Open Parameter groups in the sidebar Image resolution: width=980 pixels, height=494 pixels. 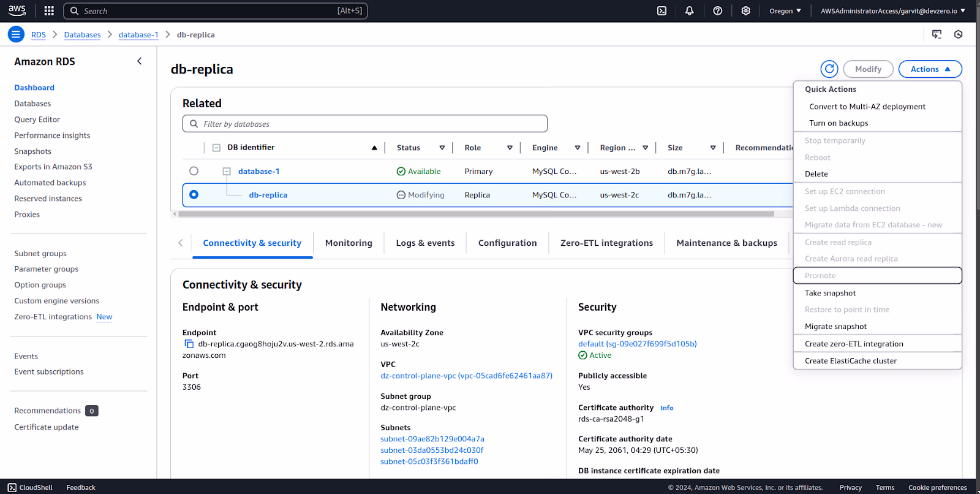(x=46, y=269)
